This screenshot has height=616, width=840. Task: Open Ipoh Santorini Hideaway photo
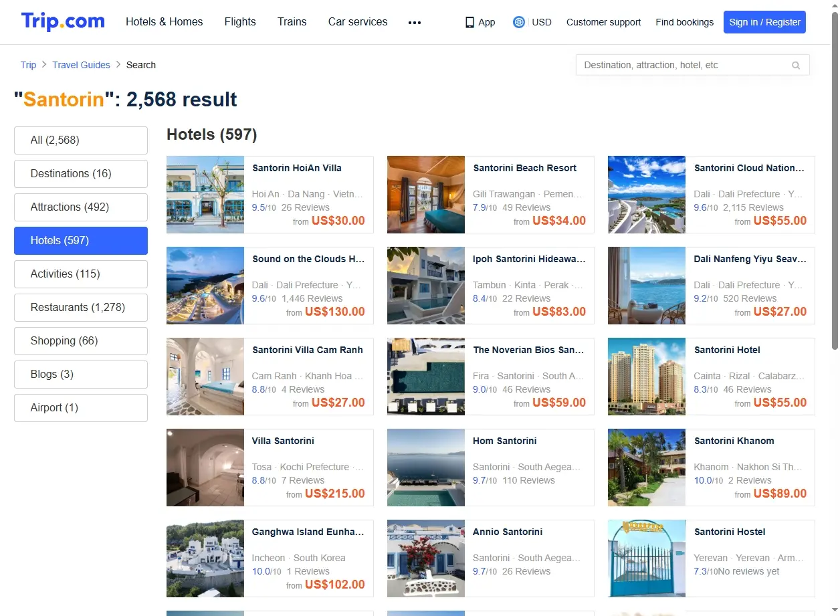point(426,286)
